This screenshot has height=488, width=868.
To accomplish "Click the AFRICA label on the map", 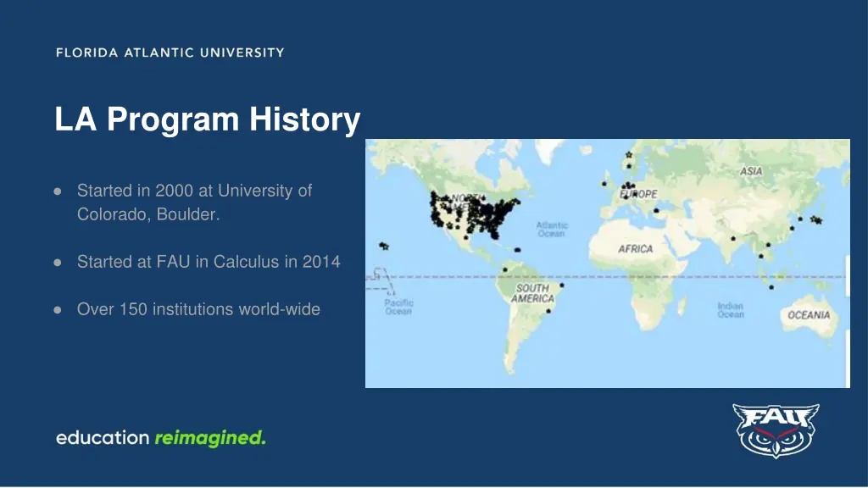I will tap(635, 249).
